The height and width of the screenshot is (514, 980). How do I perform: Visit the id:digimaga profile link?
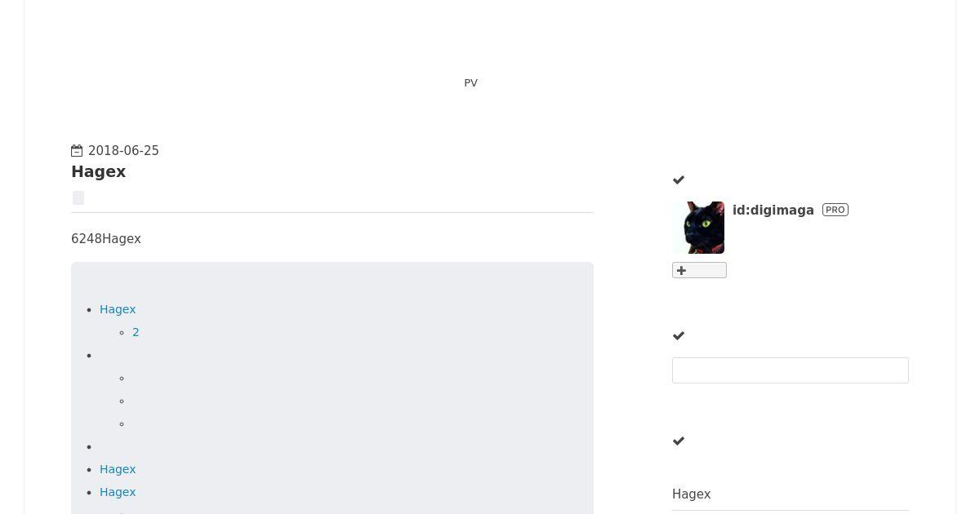coord(773,210)
